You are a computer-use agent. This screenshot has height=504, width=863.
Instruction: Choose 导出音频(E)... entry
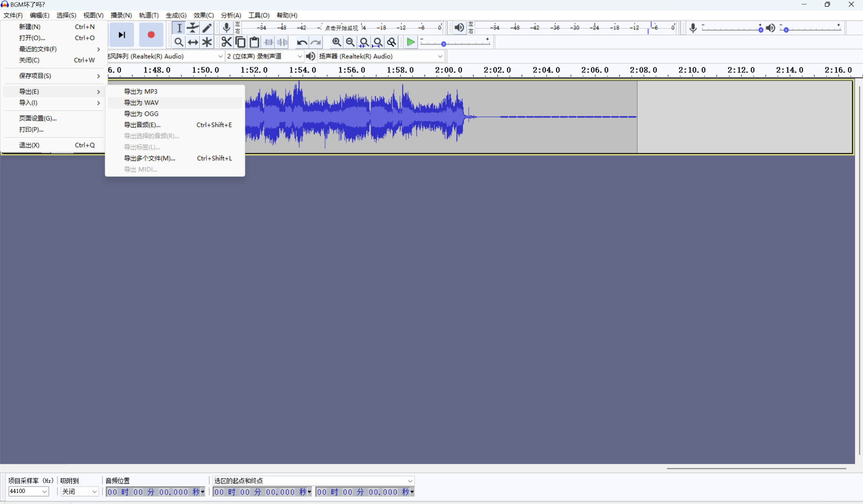(x=175, y=125)
